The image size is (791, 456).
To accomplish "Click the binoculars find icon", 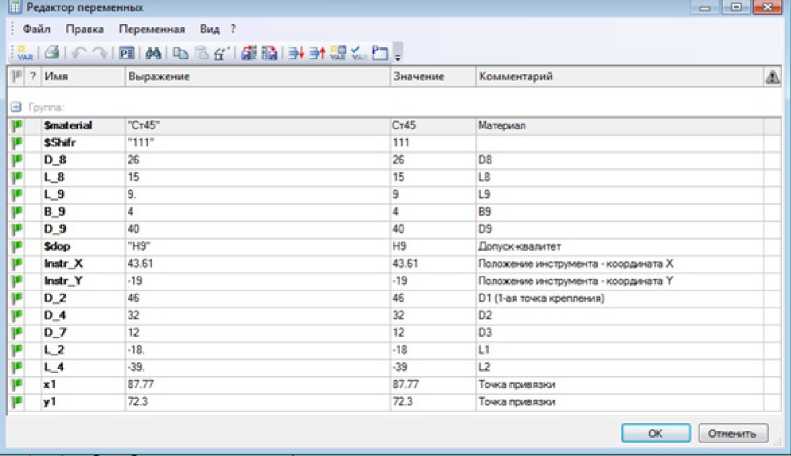I will click(152, 51).
